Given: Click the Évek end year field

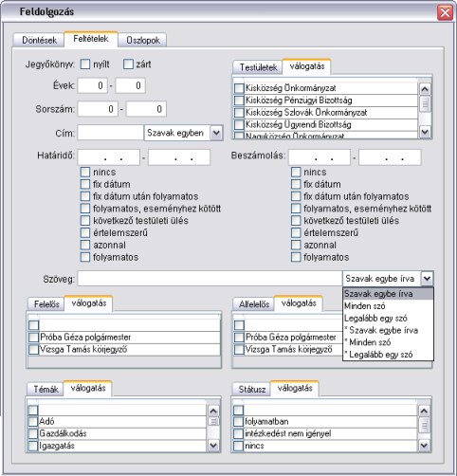Looking at the screenshot, I should point(130,85).
